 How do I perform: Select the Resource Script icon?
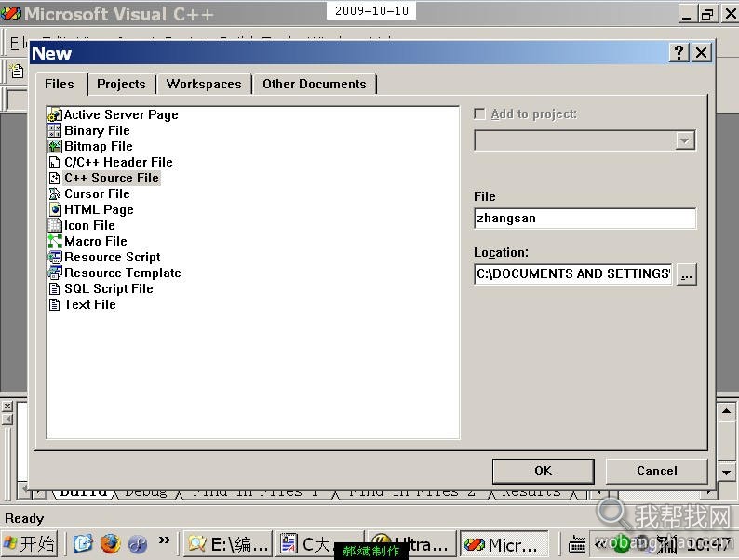pyautogui.click(x=55, y=257)
